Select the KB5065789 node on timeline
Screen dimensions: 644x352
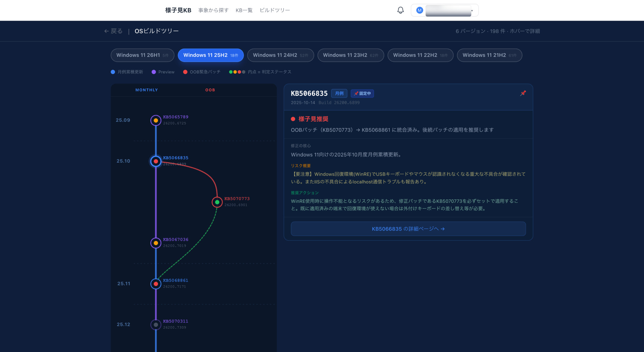click(x=156, y=120)
